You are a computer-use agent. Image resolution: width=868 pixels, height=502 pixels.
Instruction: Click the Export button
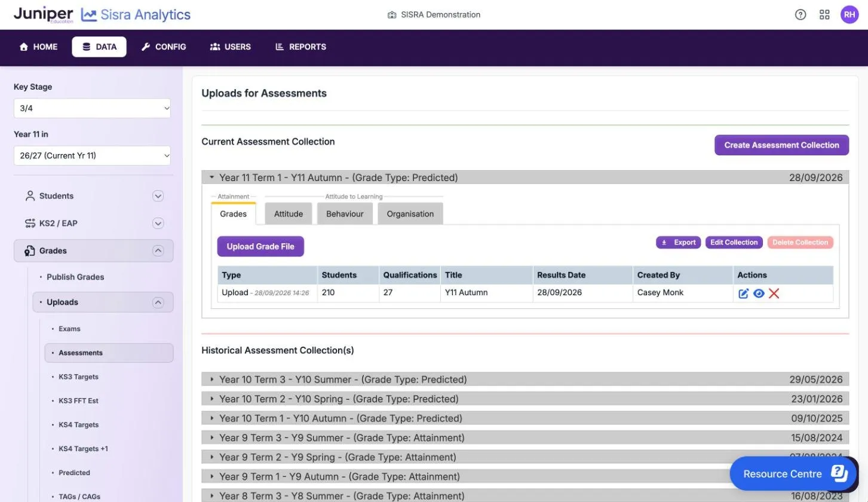pos(679,243)
